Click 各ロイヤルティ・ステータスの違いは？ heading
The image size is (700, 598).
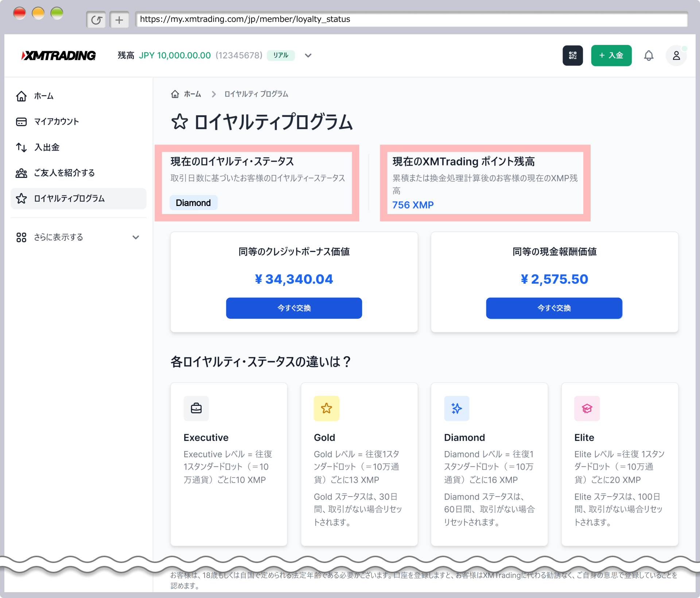click(x=261, y=362)
